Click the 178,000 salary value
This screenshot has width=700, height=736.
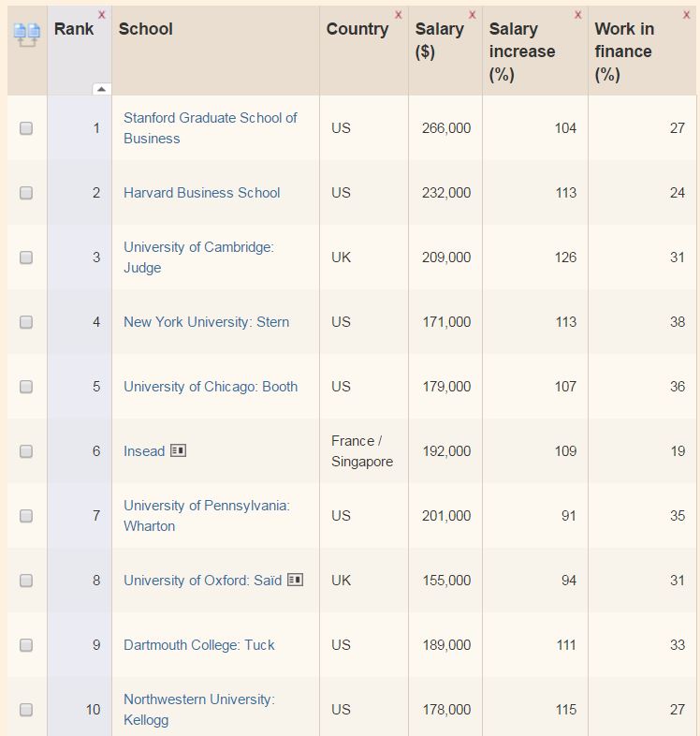[x=446, y=709]
